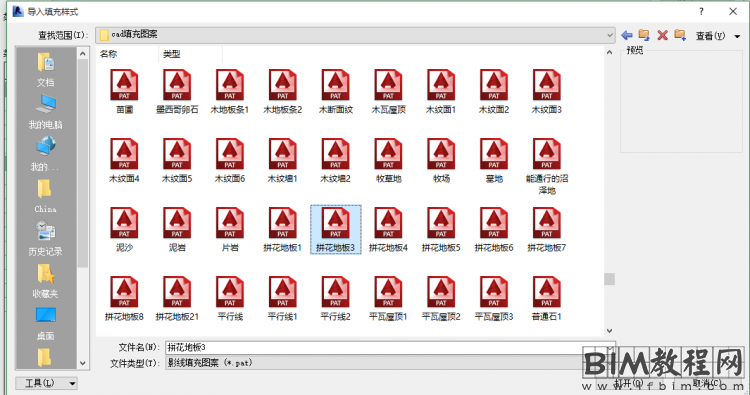Open the China folder in sidebar
The width and height of the screenshot is (750, 395).
(45, 196)
